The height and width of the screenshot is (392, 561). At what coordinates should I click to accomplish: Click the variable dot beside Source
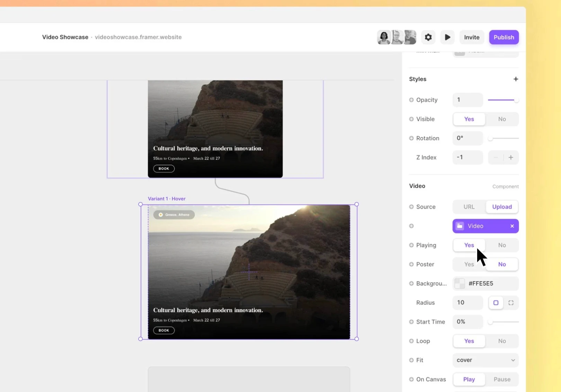pyautogui.click(x=411, y=207)
